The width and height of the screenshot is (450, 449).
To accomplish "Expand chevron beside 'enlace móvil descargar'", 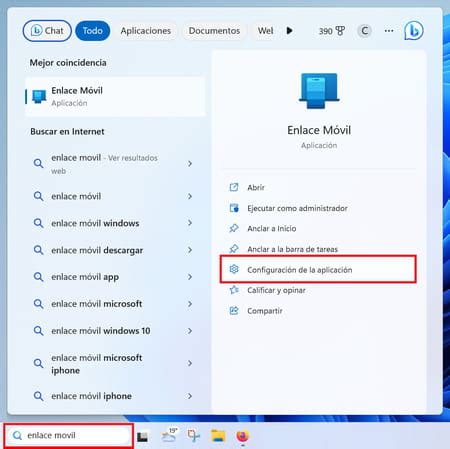I will 190,250.
